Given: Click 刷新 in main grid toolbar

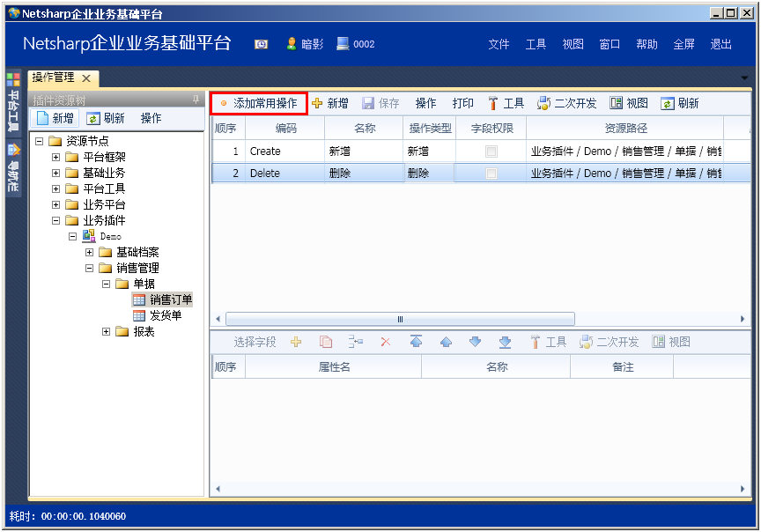Looking at the screenshot, I should (679, 103).
